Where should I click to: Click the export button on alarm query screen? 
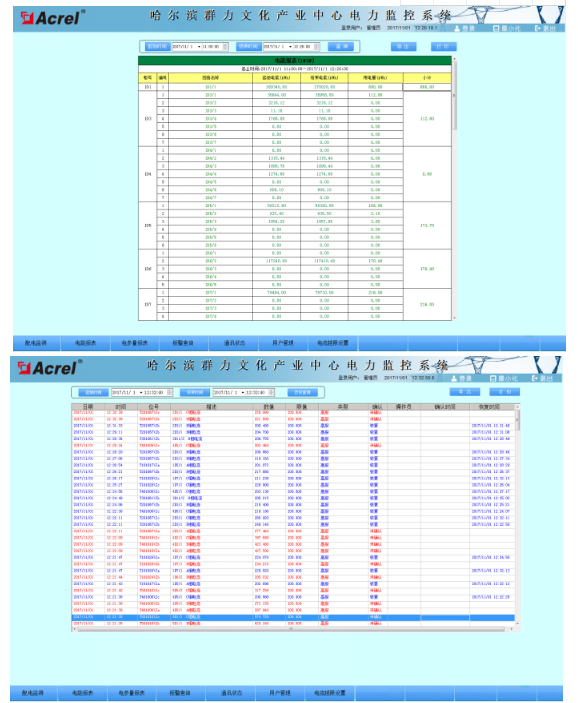click(465, 392)
